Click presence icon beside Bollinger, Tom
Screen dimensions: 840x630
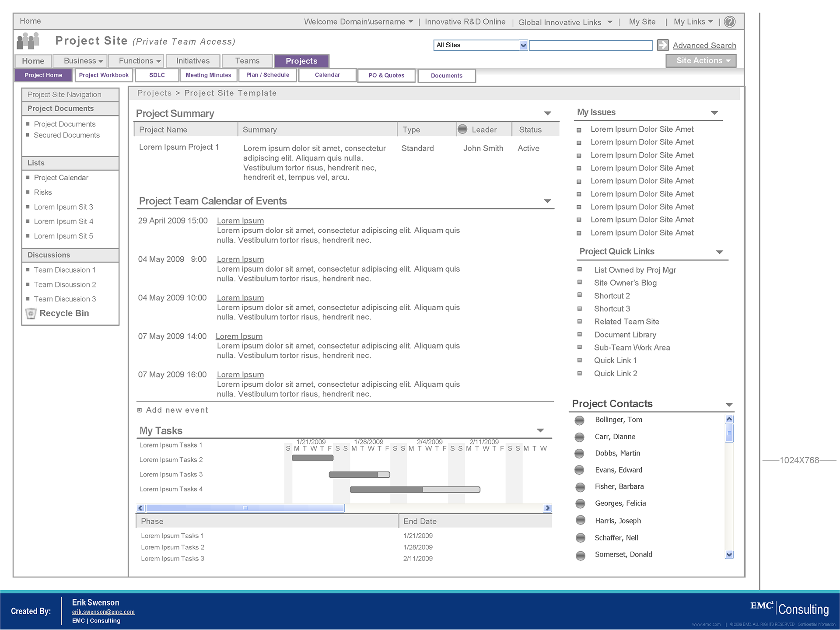pyautogui.click(x=580, y=420)
